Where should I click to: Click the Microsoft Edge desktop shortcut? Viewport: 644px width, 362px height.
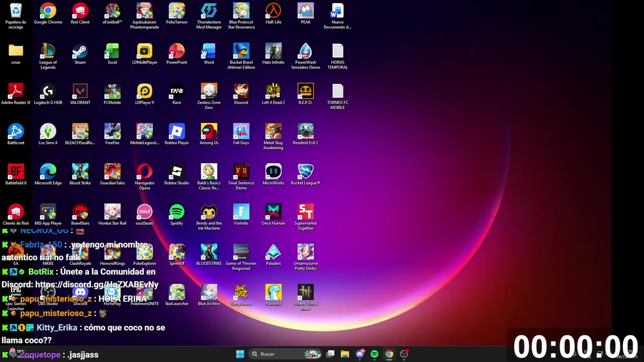click(x=48, y=175)
